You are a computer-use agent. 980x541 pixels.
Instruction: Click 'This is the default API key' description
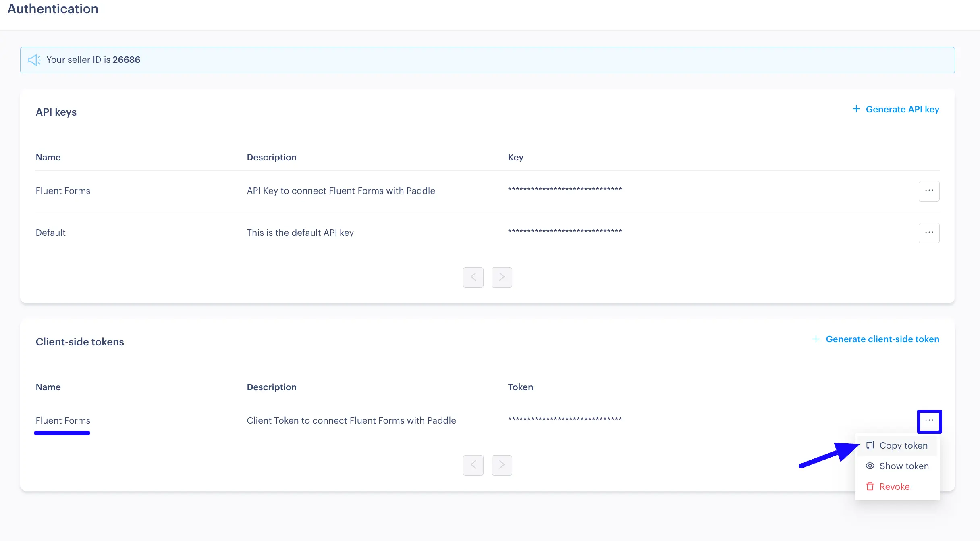pos(300,233)
